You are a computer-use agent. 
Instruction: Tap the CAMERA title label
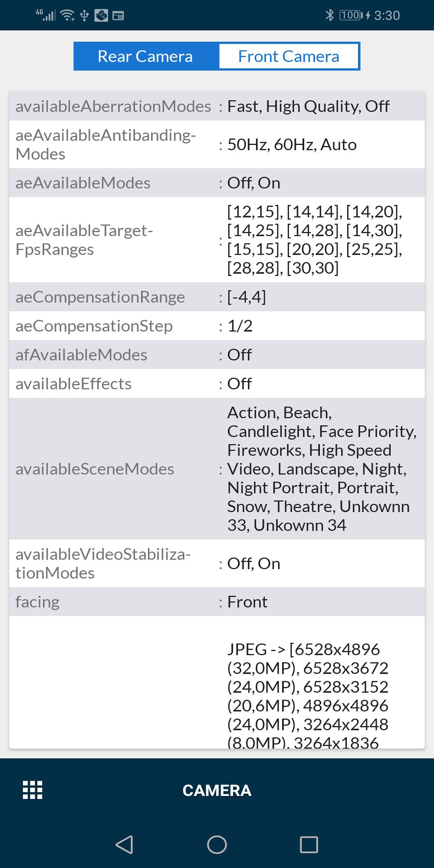click(217, 790)
